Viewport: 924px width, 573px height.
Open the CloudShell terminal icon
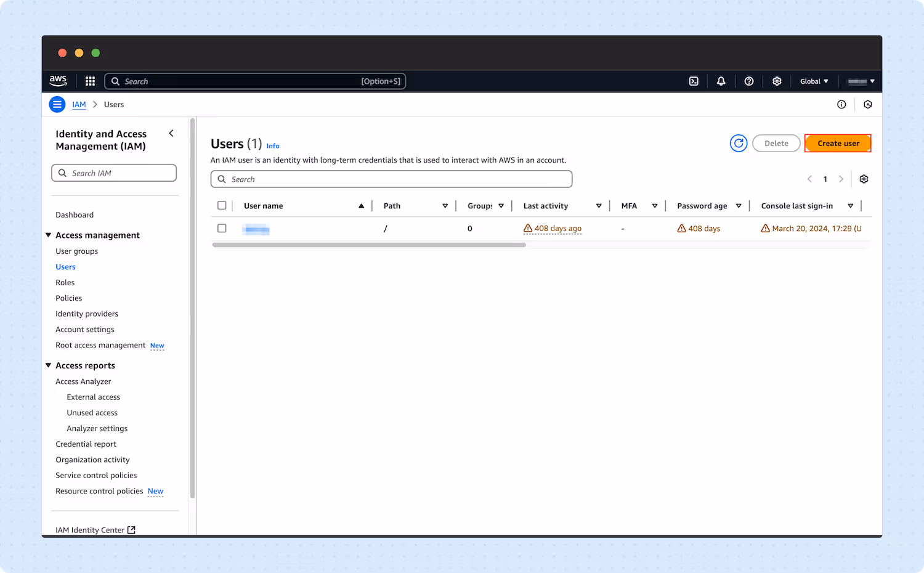pos(694,81)
